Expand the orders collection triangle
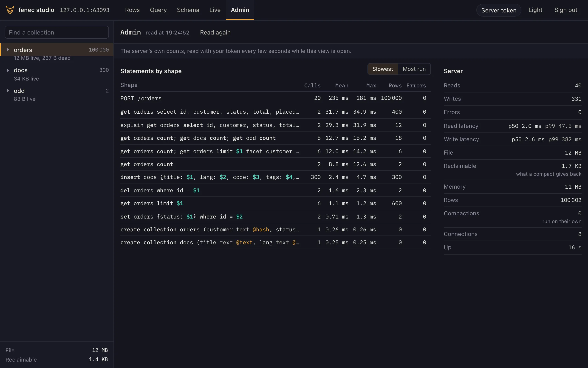Image resolution: width=588 pixels, height=368 pixels. [8, 50]
